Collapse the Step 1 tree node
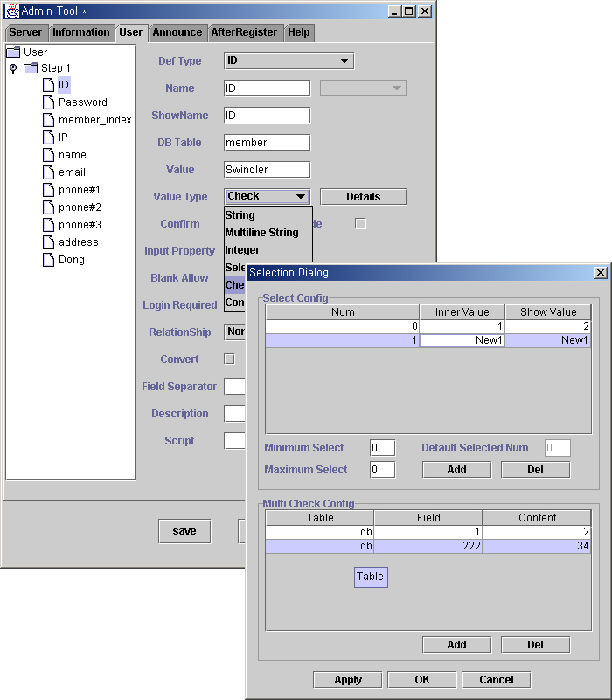The image size is (612, 700). 13,68
